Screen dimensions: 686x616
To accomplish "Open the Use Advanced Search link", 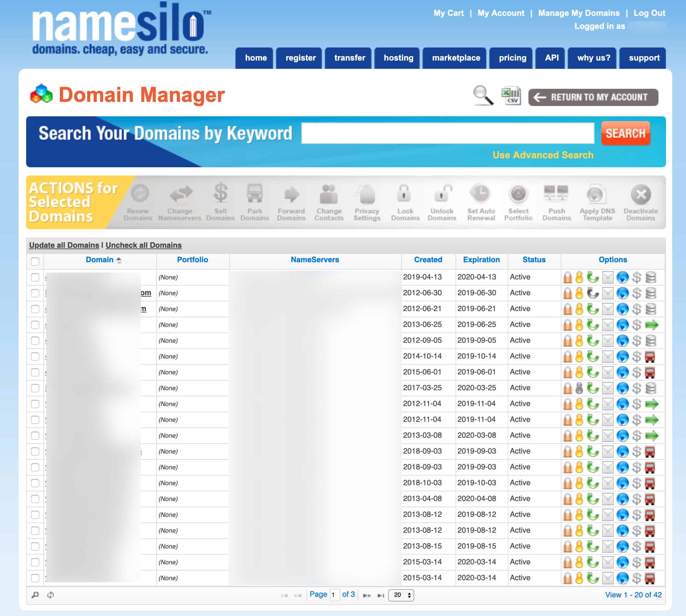I will [543, 155].
